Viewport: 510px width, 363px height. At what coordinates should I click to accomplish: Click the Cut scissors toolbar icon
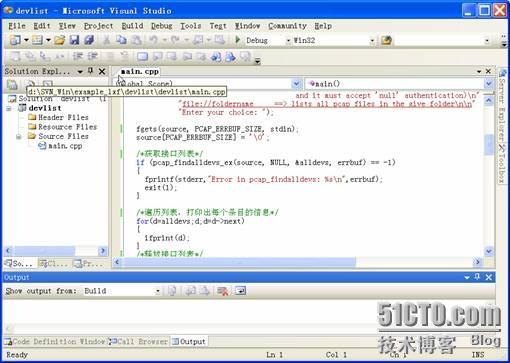[107, 40]
